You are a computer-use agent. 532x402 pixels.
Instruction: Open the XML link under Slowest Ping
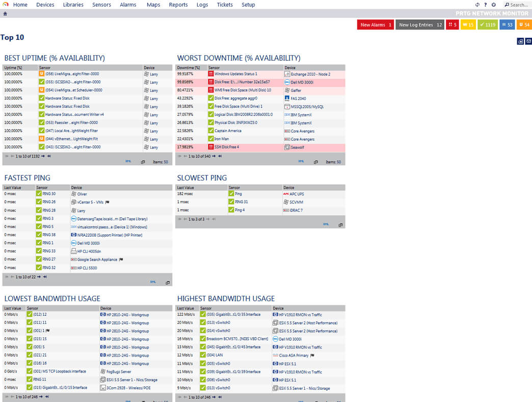tap(326, 224)
